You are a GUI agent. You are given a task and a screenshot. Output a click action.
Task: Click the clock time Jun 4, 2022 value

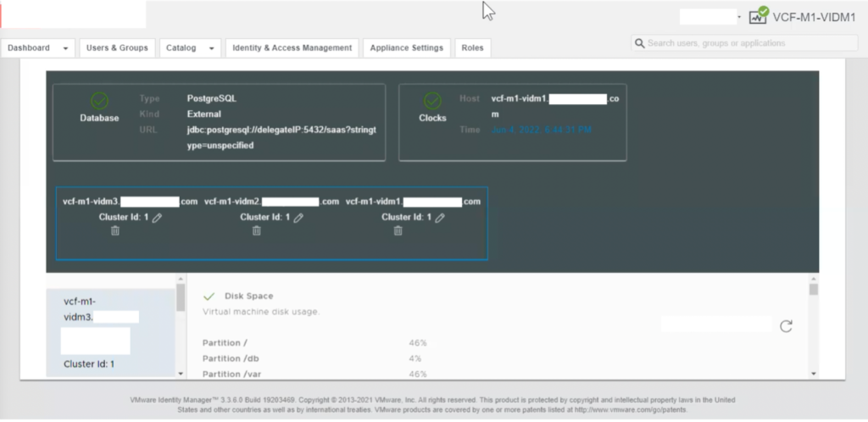[x=542, y=130]
